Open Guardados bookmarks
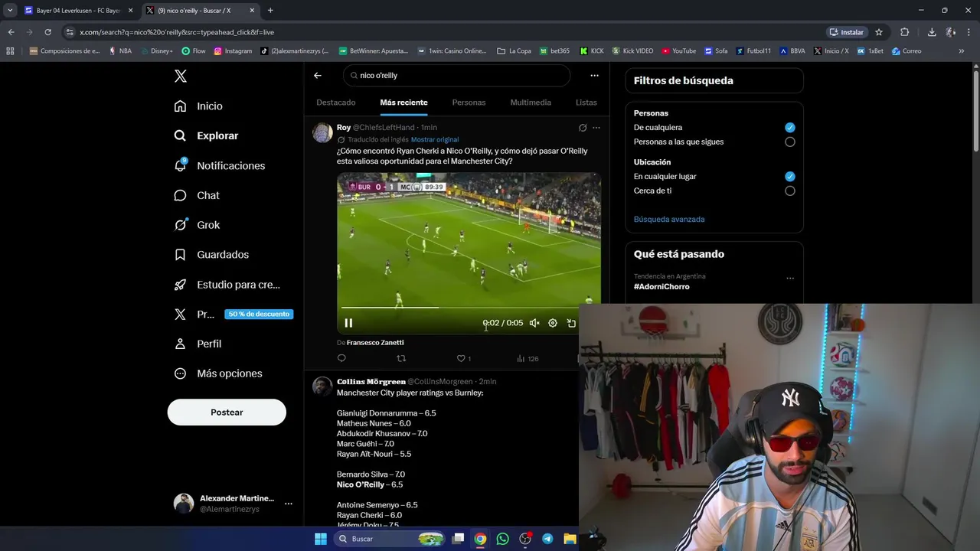Image resolution: width=980 pixels, height=551 pixels. 211,255
